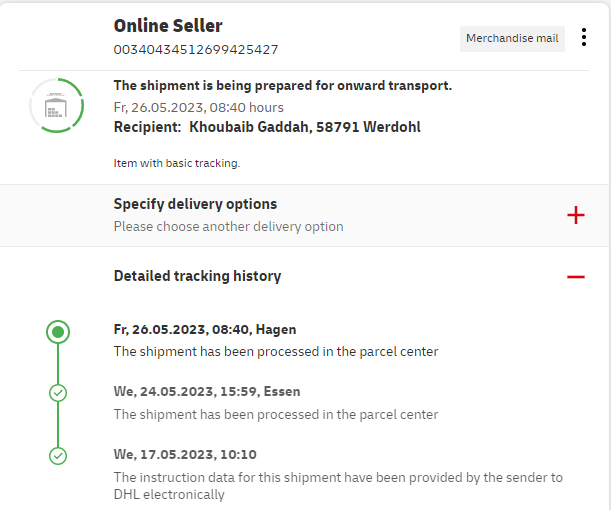Click the red plus icon for delivery options
Screen dimensions: 611x510
(x=575, y=215)
